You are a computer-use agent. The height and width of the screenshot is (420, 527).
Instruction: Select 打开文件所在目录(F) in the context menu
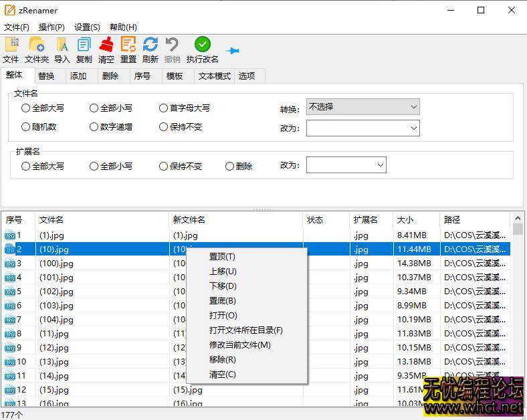pos(245,330)
